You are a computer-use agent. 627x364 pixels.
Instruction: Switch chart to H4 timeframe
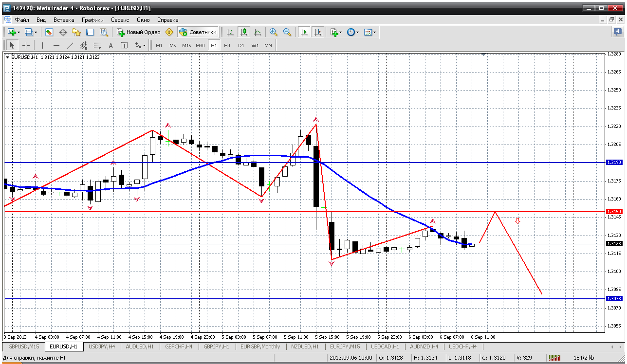pyautogui.click(x=227, y=45)
